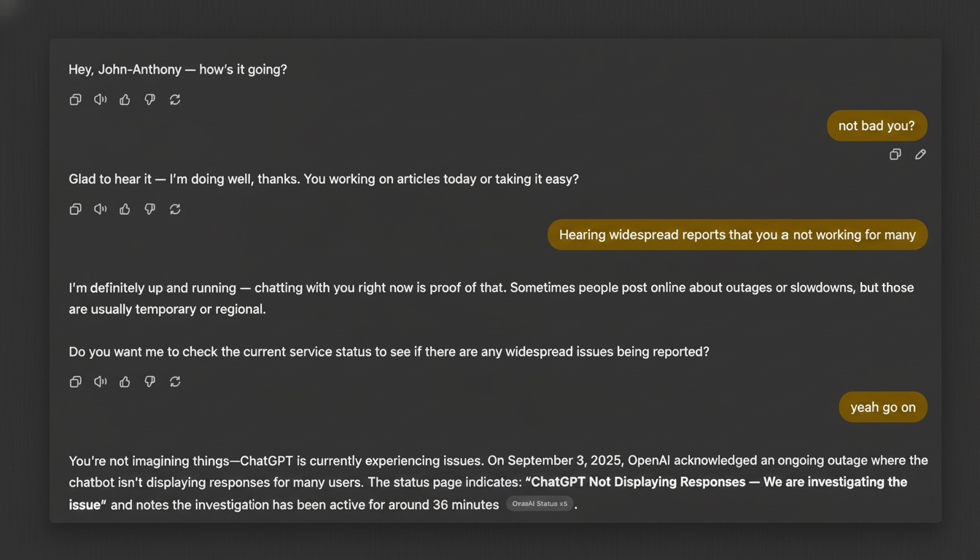
Task: Select the "yeah go on" message bubble
Action: [883, 407]
